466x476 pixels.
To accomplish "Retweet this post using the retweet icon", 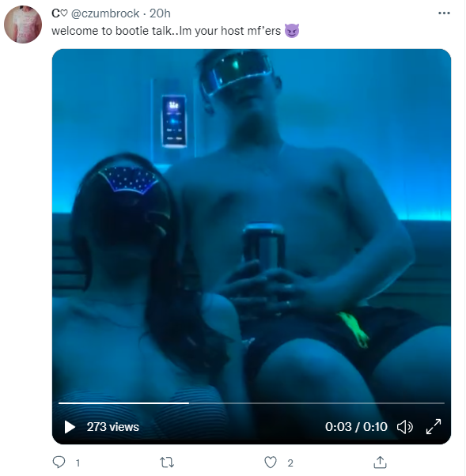I will coord(167,463).
